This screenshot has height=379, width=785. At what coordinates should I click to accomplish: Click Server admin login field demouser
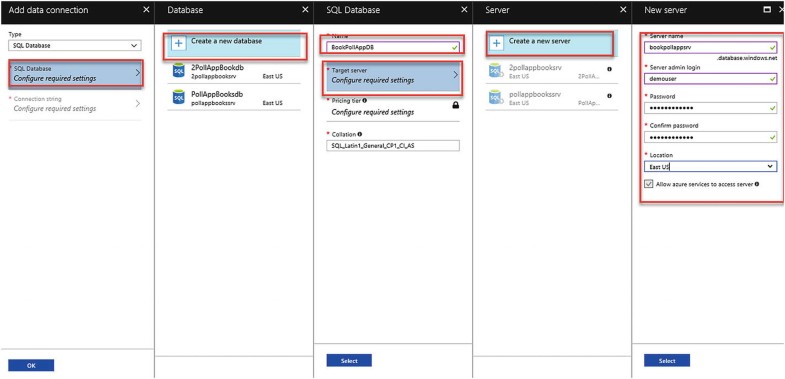[x=710, y=79]
